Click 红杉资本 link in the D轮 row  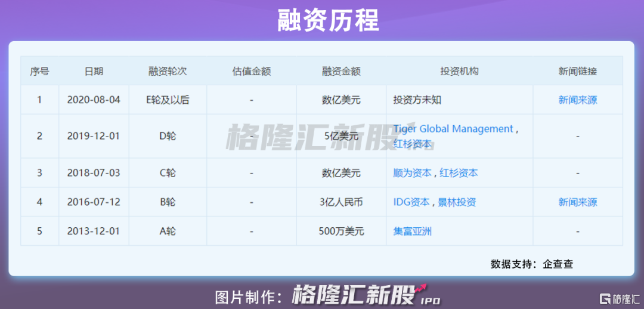coord(412,144)
